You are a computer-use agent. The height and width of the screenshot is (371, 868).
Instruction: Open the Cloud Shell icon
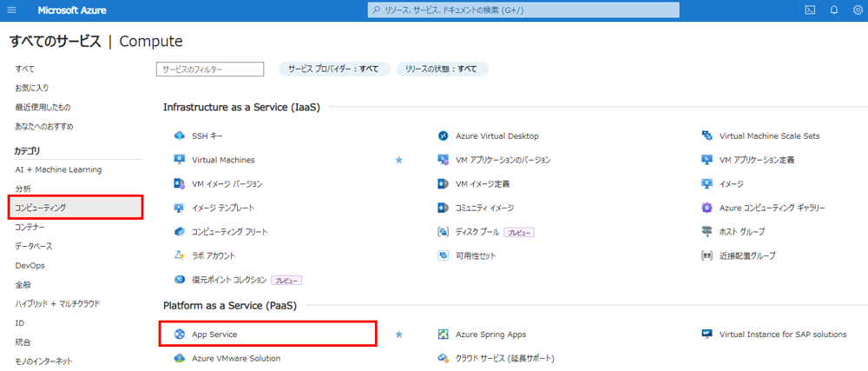coord(809,10)
